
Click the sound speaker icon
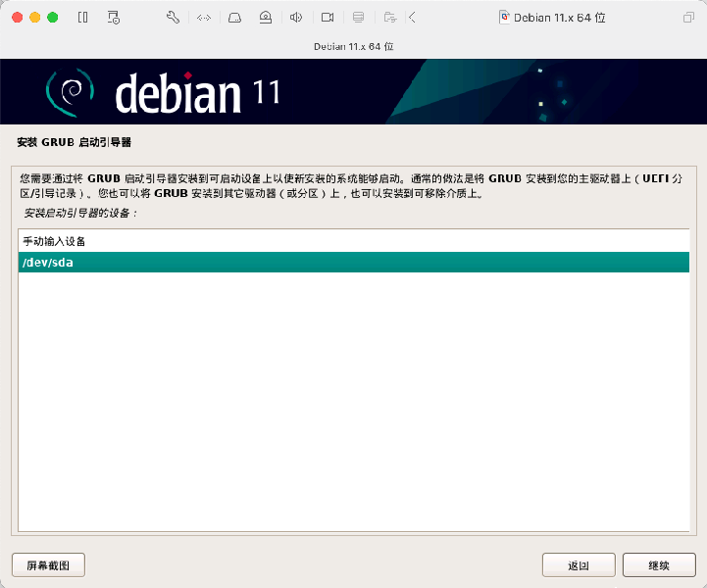296,18
